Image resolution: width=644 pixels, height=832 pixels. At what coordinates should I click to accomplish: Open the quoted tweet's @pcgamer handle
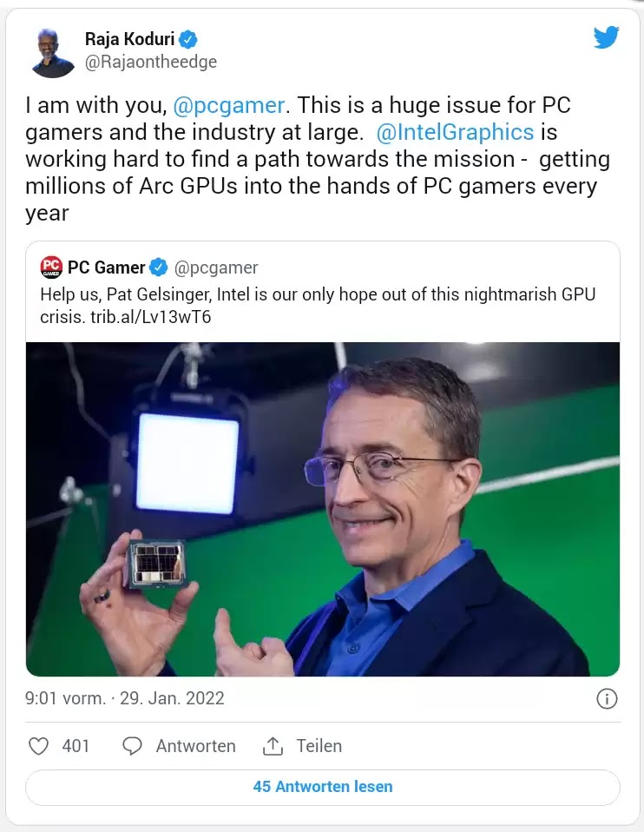[x=216, y=268]
